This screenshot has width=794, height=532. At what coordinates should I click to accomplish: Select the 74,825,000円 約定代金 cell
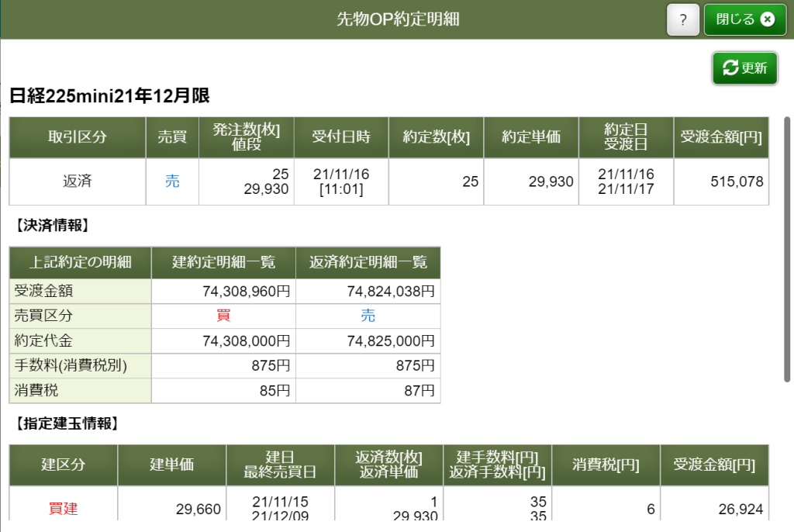[x=368, y=341]
